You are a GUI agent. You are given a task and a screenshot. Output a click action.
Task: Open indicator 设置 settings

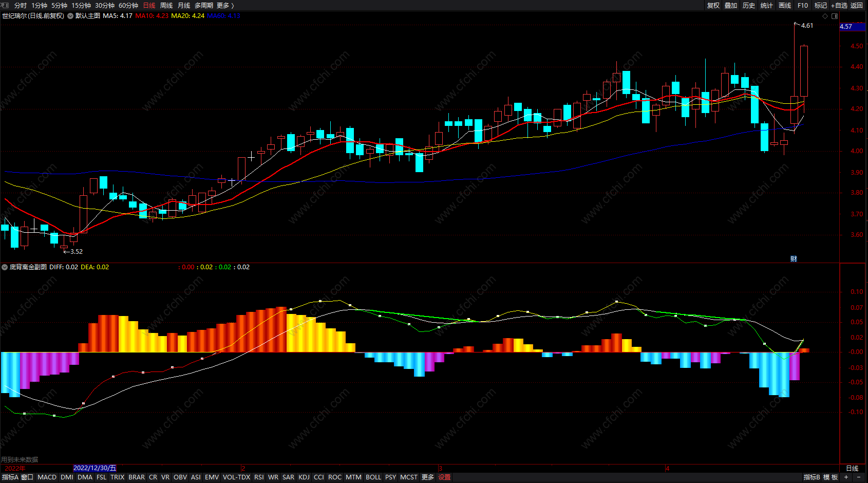(444, 477)
